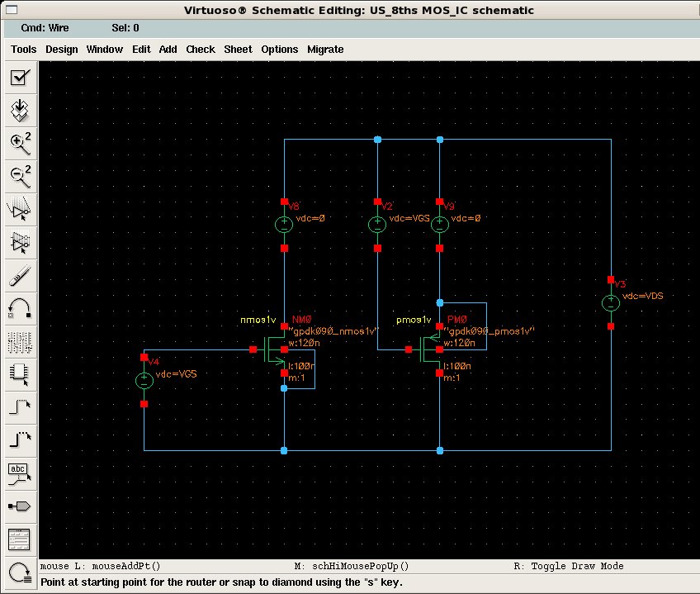Click the vdc=VDS label of V3

click(642, 296)
